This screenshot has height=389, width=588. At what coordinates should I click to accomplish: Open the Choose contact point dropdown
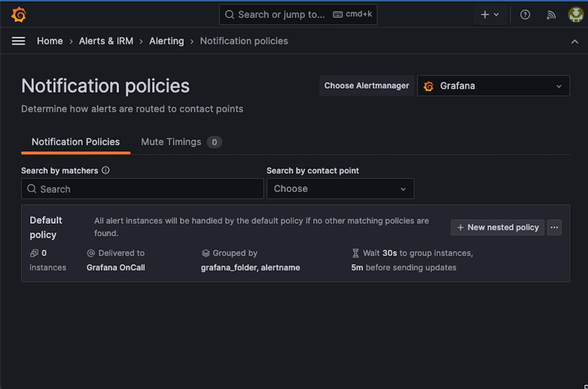pyautogui.click(x=340, y=188)
